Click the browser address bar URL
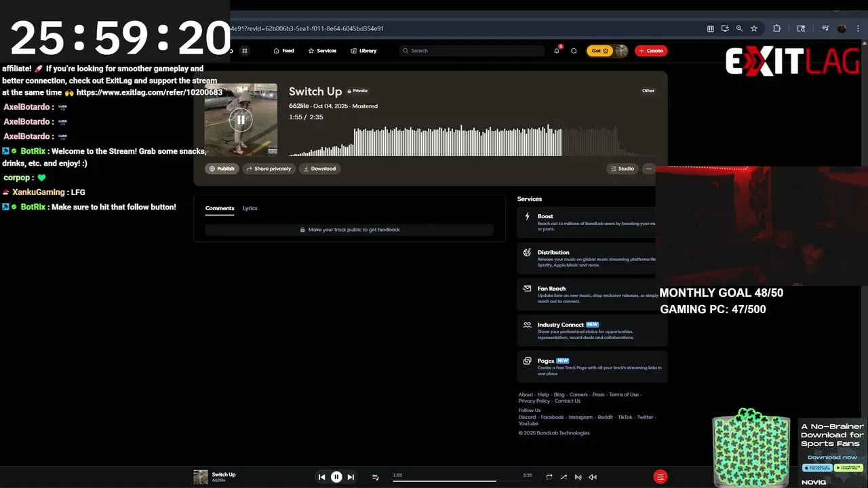Viewport: 868px width, 488px height. tap(307, 28)
